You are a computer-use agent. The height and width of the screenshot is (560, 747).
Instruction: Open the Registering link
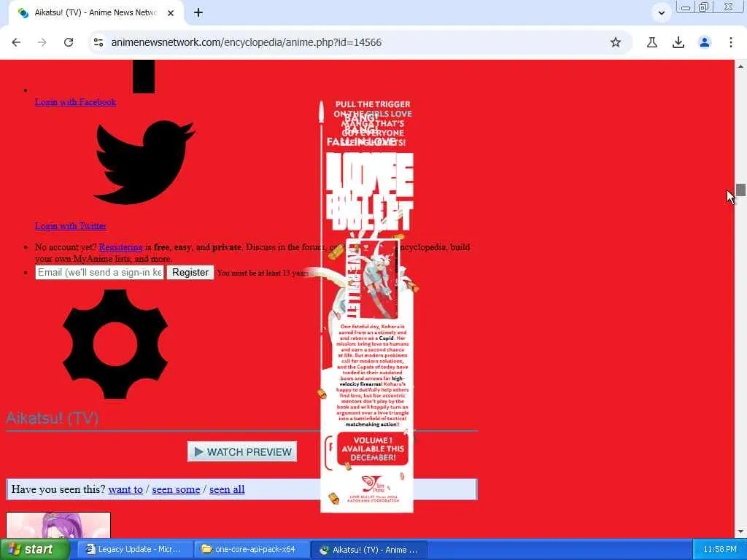(120, 247)
